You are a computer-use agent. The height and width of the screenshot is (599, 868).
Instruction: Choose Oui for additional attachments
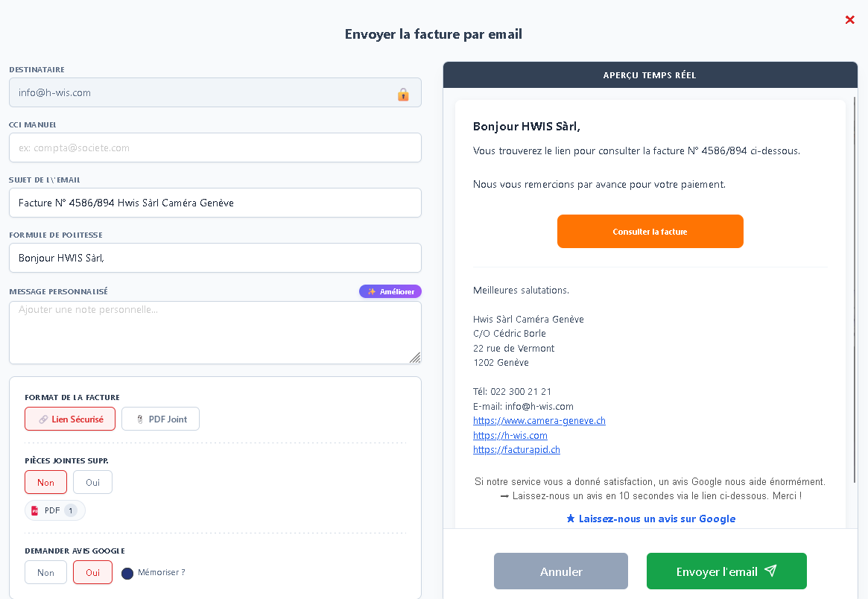[x=92, y=483]
